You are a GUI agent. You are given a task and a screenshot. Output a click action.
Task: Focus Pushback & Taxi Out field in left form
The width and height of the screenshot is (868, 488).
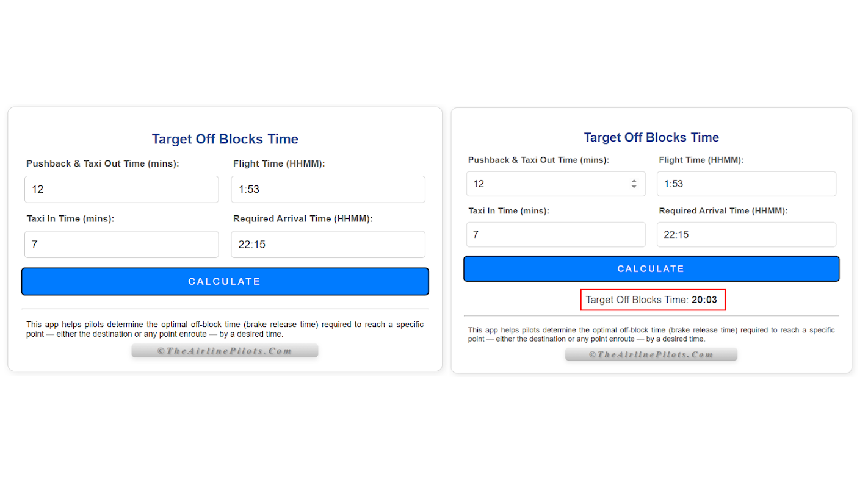pyautogui.click(x=121, y=189)
